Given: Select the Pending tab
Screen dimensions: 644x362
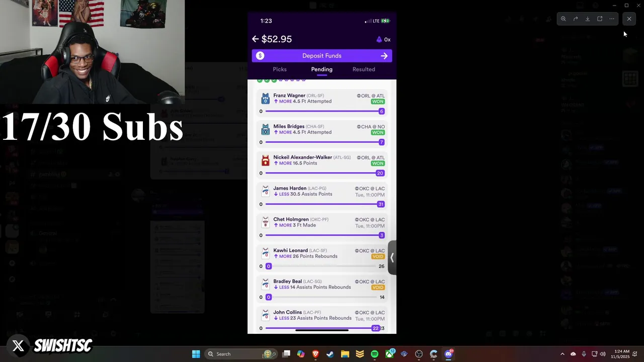Looking at the screenshot, I should click(x=321, y=69).
